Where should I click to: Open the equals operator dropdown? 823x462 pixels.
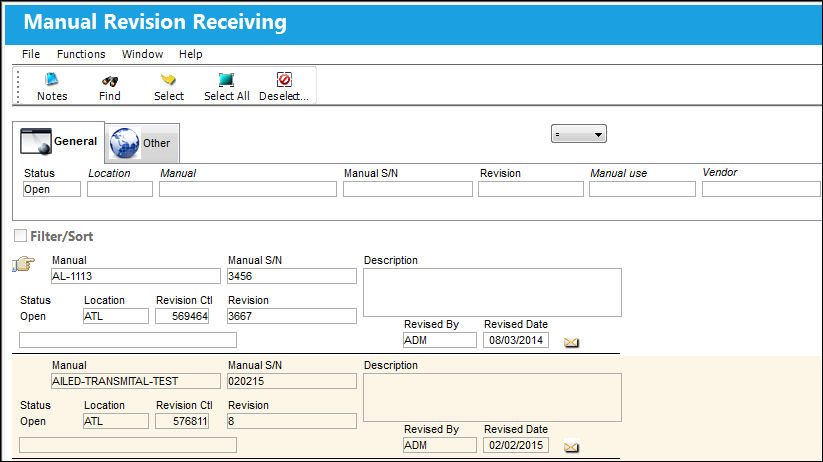click(579, 134)
